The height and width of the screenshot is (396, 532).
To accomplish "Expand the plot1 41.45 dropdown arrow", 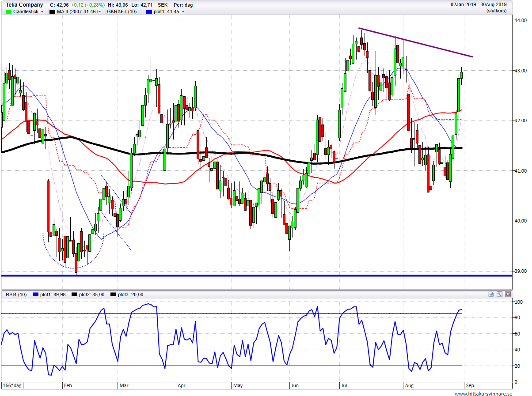I will 183,12.
